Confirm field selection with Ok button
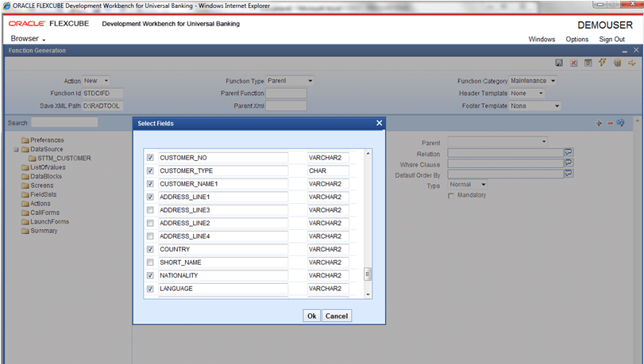This screenshot has width=644, height=364. [312, 316]
